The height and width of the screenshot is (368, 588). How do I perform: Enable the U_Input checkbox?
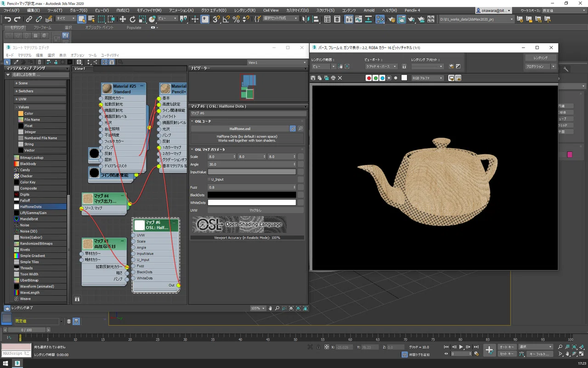[209, 179]
